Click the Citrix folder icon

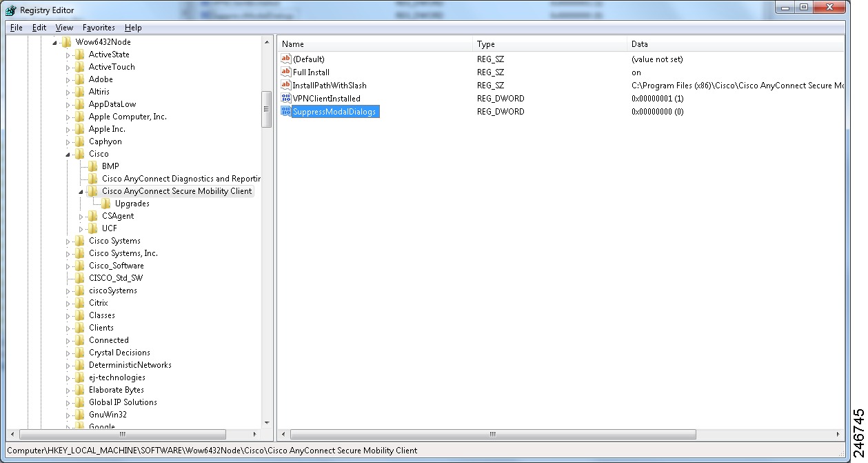point(80,303)
